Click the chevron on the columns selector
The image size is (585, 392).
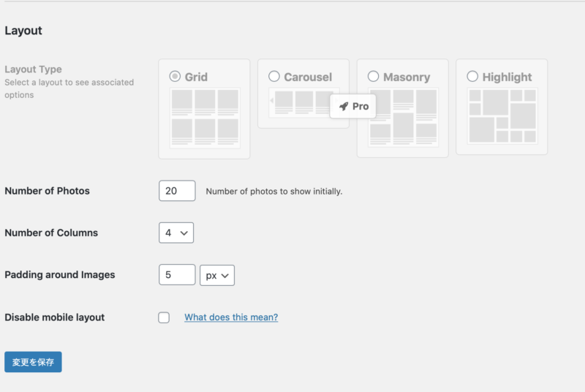[184, 233]
